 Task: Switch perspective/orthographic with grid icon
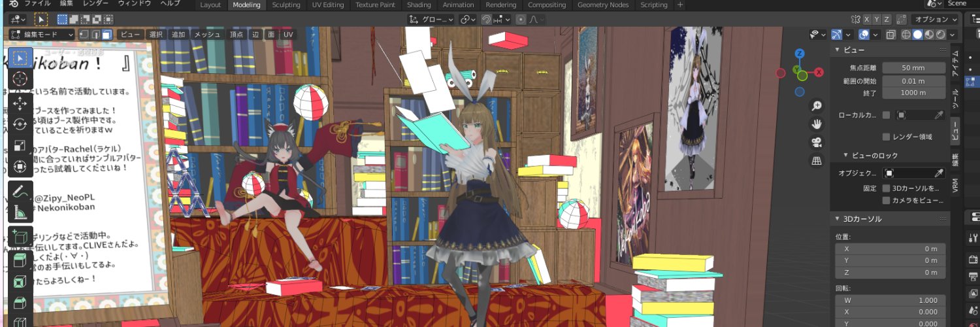817,160
